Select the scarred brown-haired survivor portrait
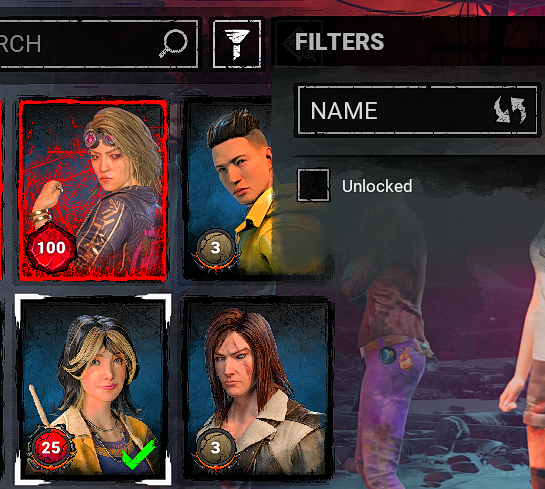The image size is (545, 489). pyautogui.click(x=257, y=389)
